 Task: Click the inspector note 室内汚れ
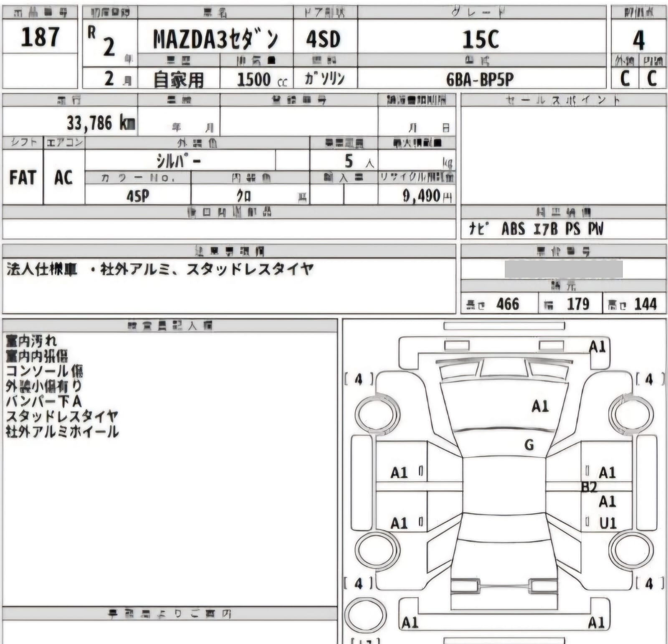(31, 341)
